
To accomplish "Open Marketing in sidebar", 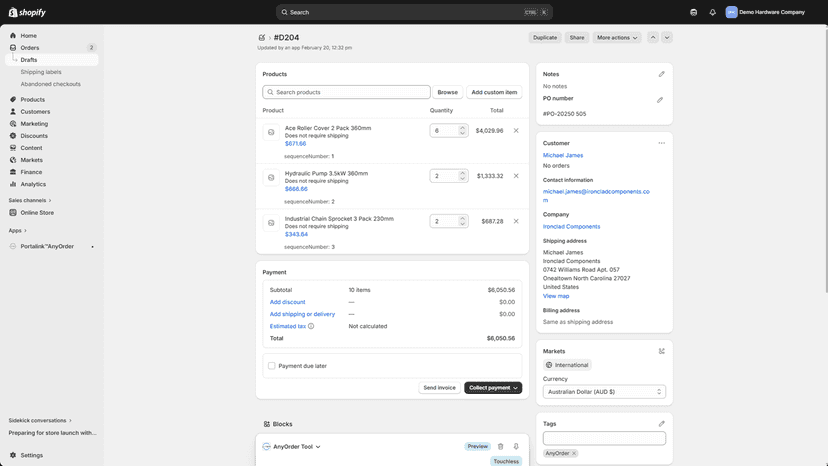I will [x=34, y=124].
